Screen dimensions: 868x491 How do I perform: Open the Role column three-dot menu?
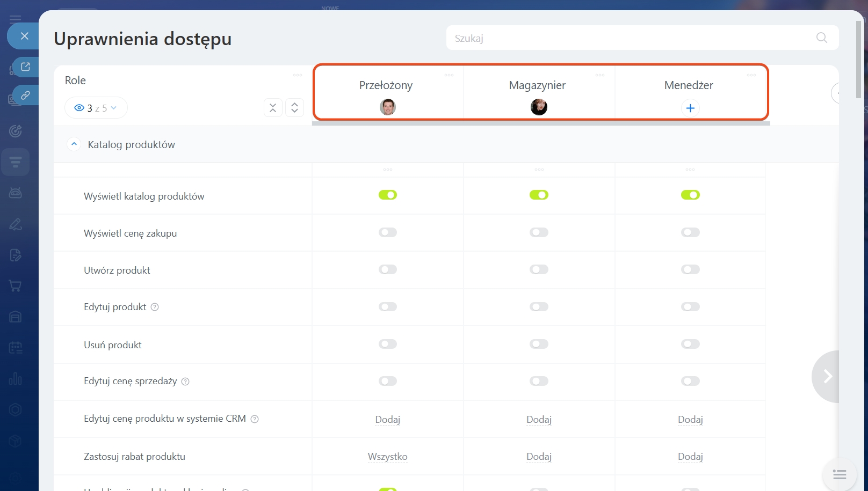(x=297, y=75)
